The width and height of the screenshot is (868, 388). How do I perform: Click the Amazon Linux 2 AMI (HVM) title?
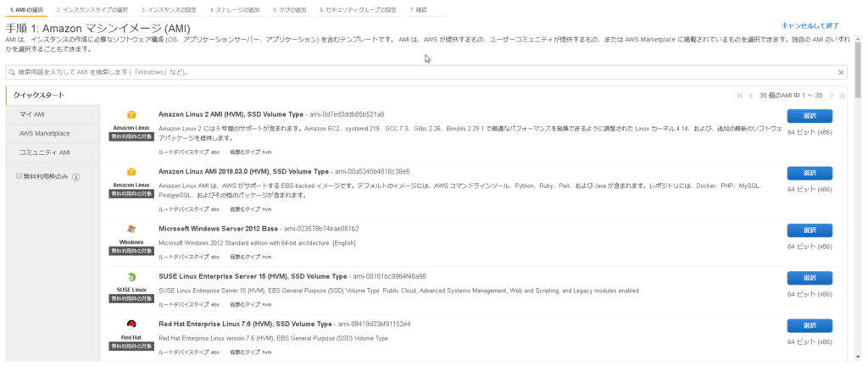pos(231,114)
